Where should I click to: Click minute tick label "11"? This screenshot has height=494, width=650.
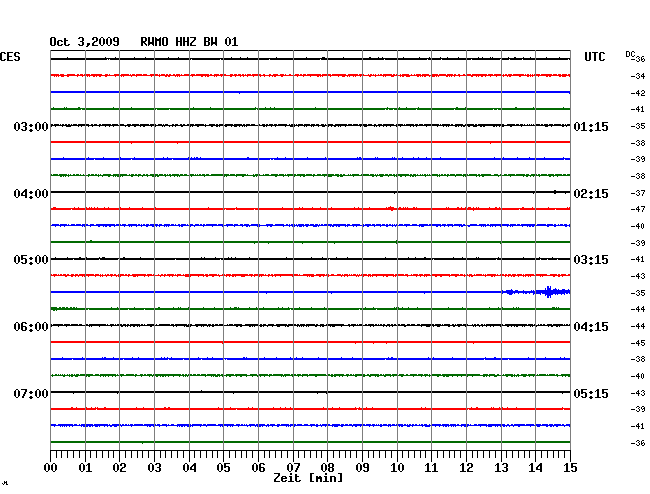pyautogui.click(x=431, y=468)
